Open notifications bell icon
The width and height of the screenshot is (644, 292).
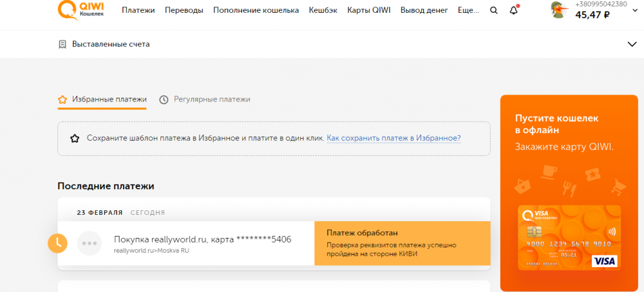pos(514,10)
